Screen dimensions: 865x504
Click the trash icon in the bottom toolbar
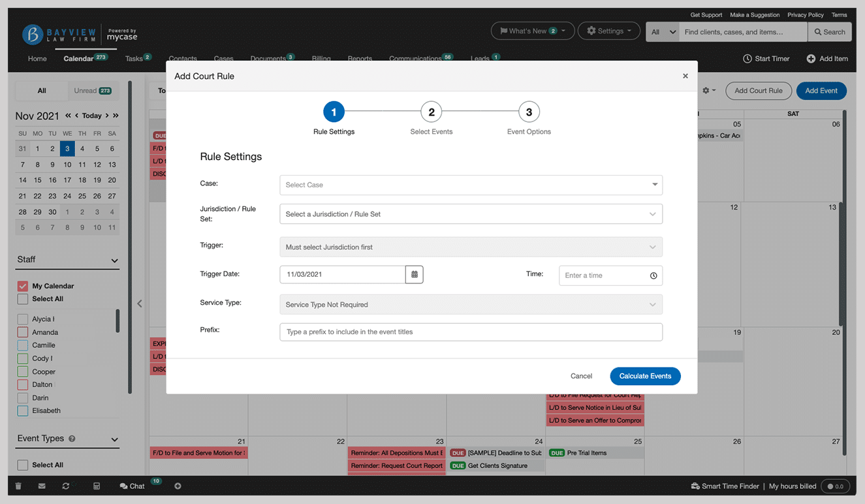tap(18, 486)
